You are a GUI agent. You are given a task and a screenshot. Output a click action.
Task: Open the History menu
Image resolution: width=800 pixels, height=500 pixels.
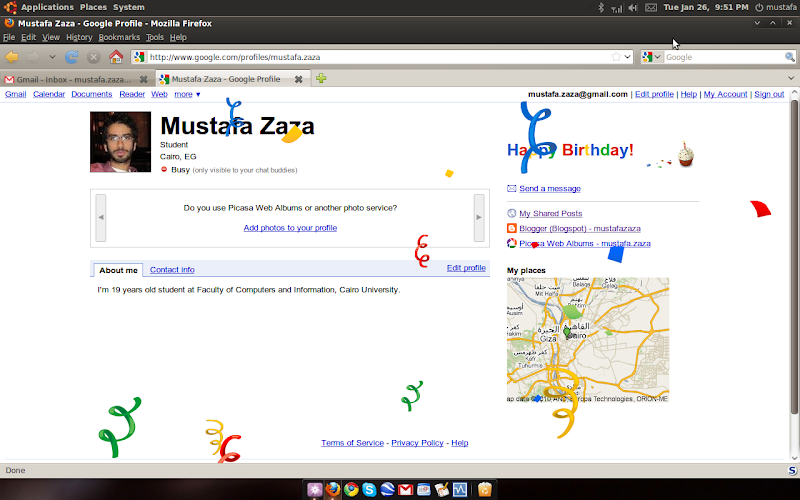(79, 37)
